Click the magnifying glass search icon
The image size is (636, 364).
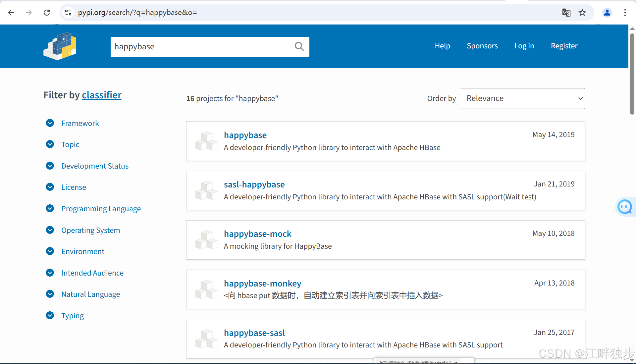click(299, 46)
